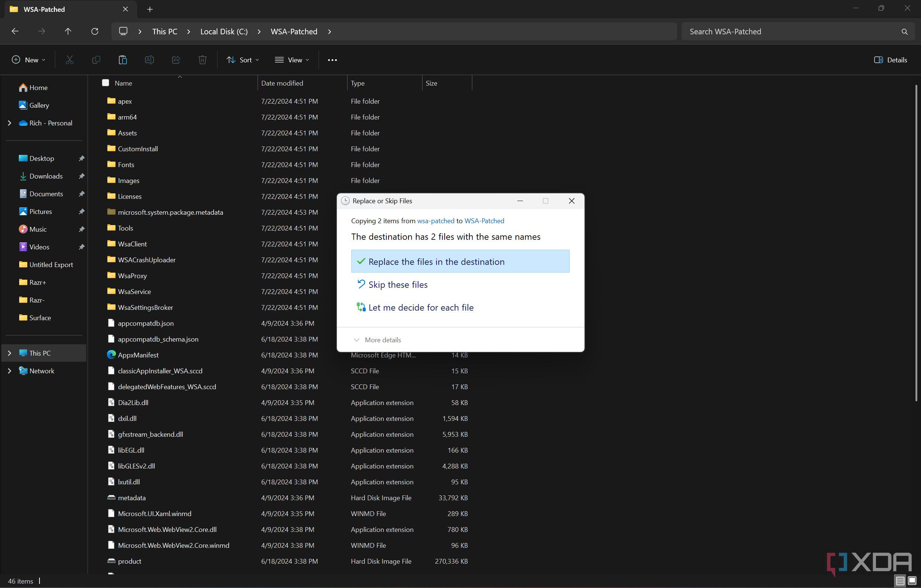Viewport: 921px width, 588px height.
Task: Click the PC monitor icon in address bar
Action: coord(123,31)
